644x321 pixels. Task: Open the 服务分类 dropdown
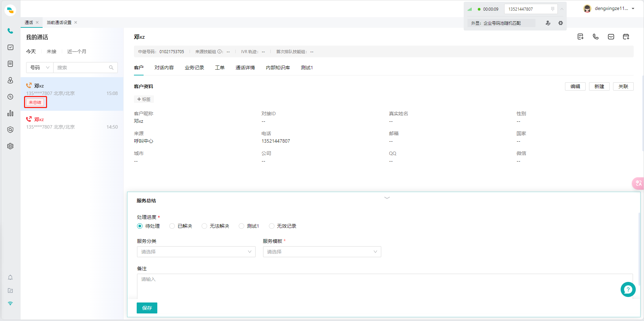coord(196,252)
